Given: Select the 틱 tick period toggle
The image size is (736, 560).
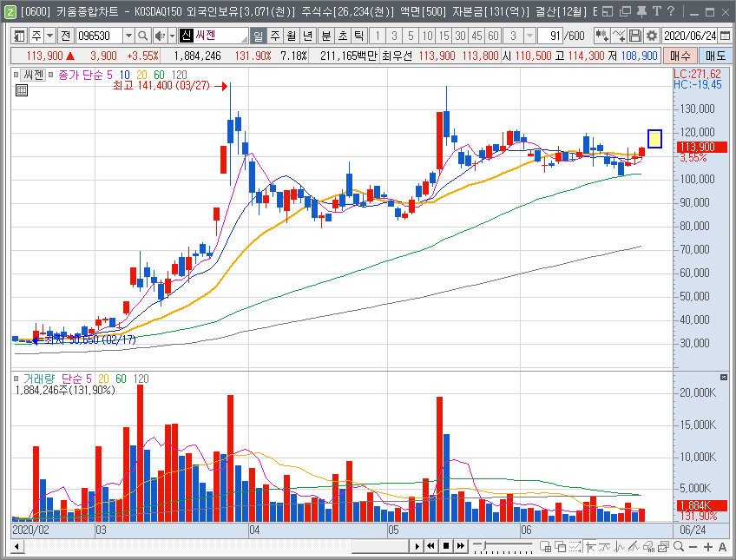Looking at the screenshot, I should click(358, 36).
